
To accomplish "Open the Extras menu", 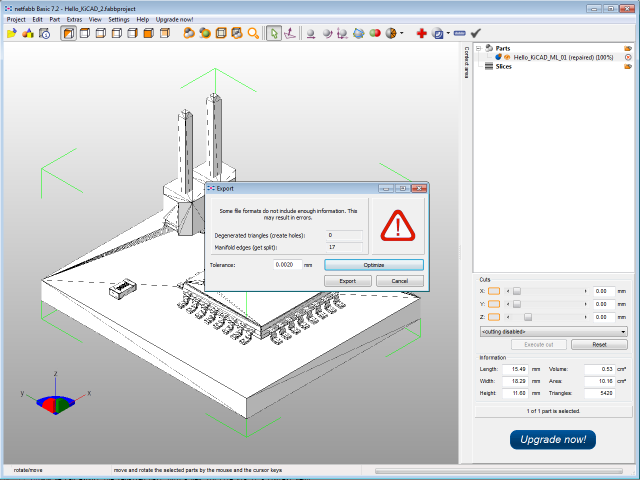I will click(x=74, y=19).
